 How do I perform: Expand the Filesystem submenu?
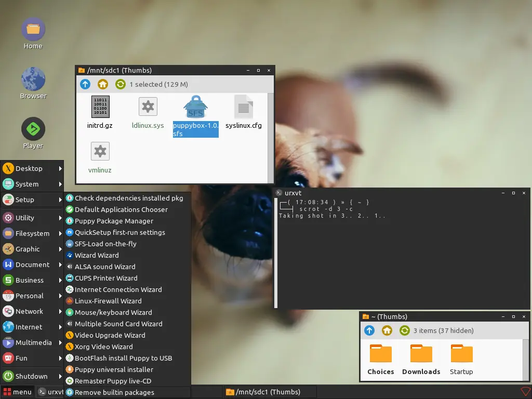32,233
